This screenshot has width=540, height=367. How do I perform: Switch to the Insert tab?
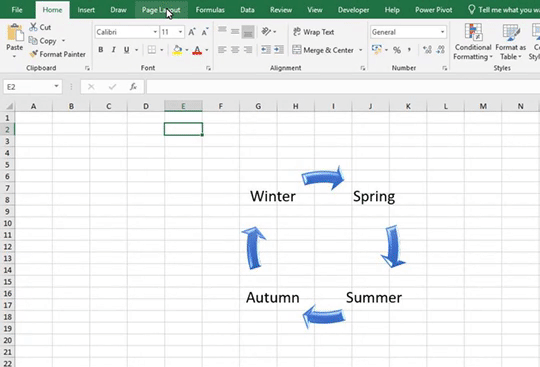[86, 10]
